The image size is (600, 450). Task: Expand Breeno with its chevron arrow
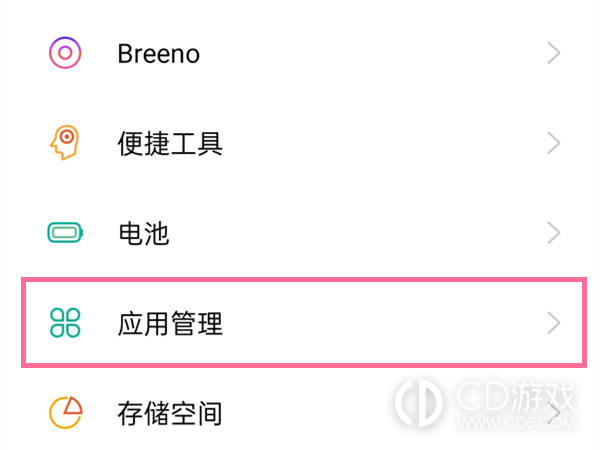point(553,53)
